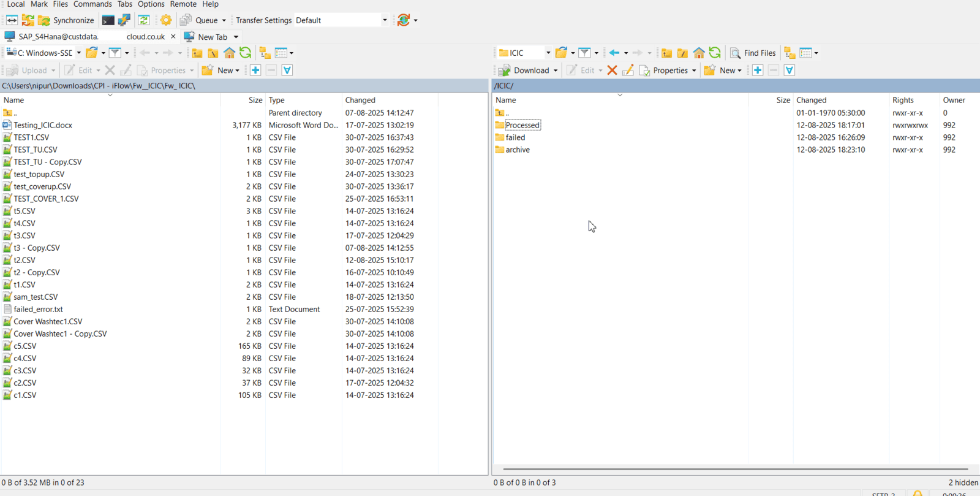Go to remote home directory

click(698, 53)
